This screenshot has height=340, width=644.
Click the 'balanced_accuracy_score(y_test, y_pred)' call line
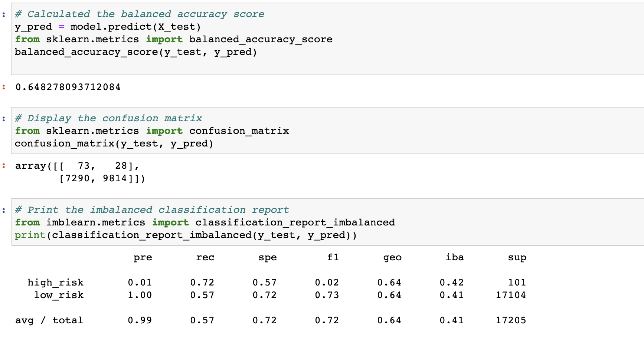[136, 52]
